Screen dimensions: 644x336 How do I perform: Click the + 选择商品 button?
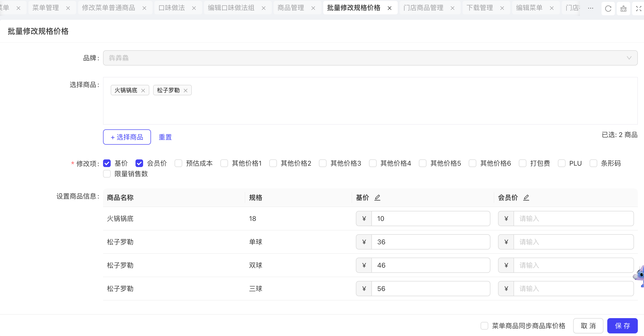click(127, 137)
